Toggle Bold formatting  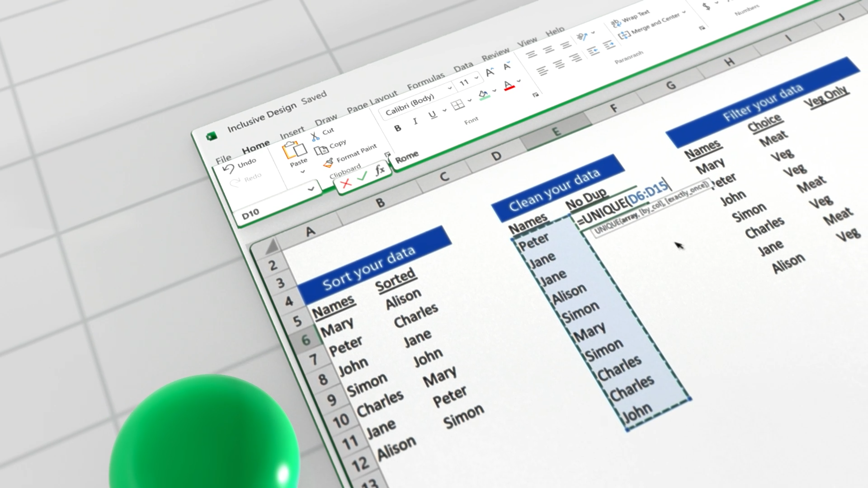tap(397, 128)
